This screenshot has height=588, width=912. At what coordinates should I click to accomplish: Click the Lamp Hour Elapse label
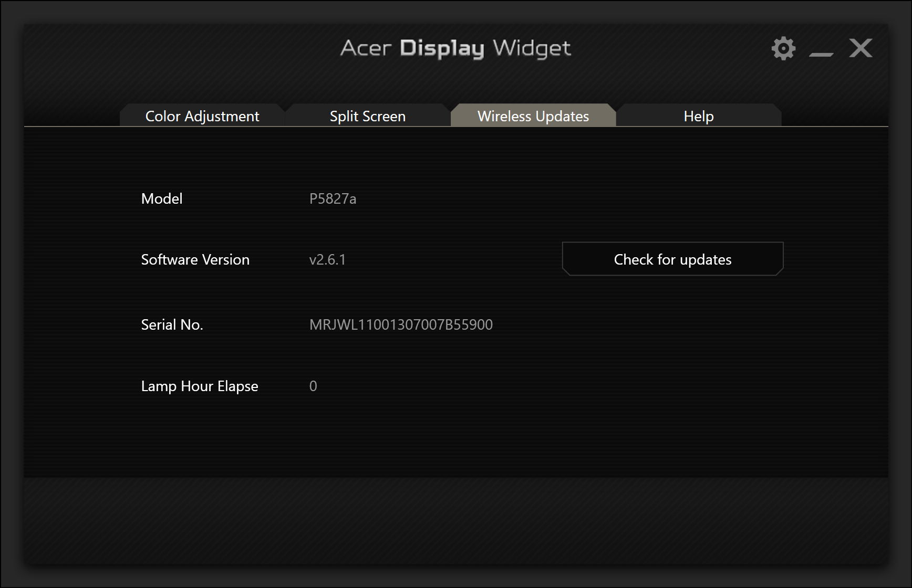tap(199, 386)
